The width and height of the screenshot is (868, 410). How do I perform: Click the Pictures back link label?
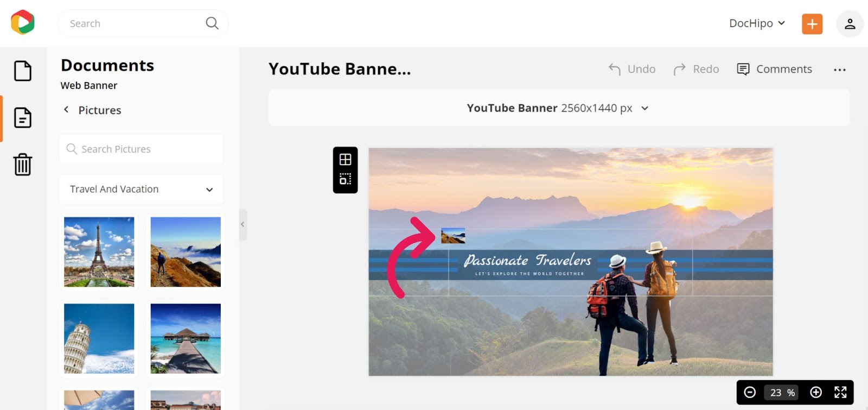[100, 110]
